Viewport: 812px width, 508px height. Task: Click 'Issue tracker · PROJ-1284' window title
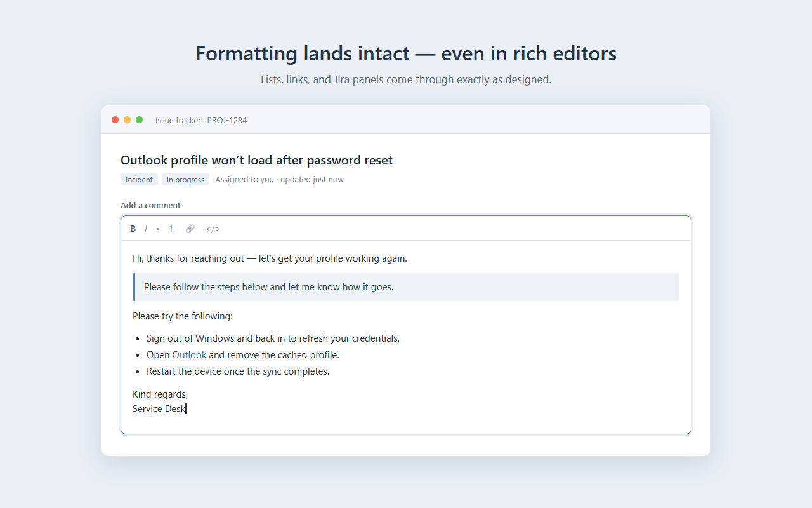(201, 120)
